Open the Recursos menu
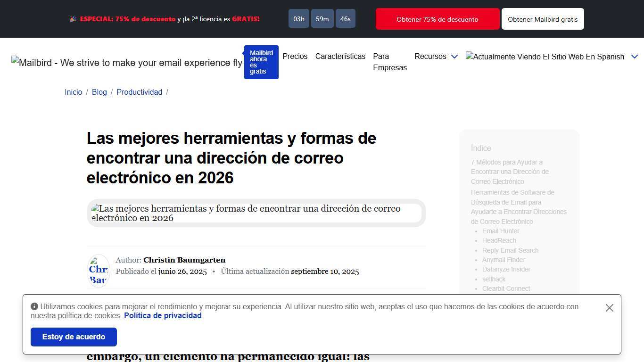 (430, 56)
